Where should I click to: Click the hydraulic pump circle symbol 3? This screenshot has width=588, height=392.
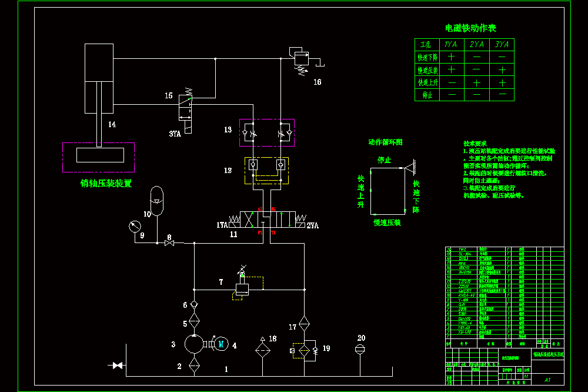[194, 344]
